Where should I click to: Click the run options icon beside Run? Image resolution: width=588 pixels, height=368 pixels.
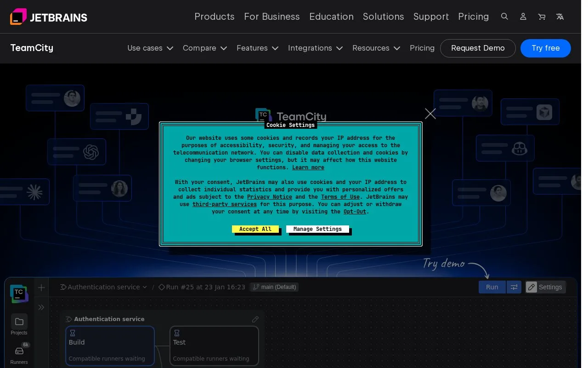point(514,287)
